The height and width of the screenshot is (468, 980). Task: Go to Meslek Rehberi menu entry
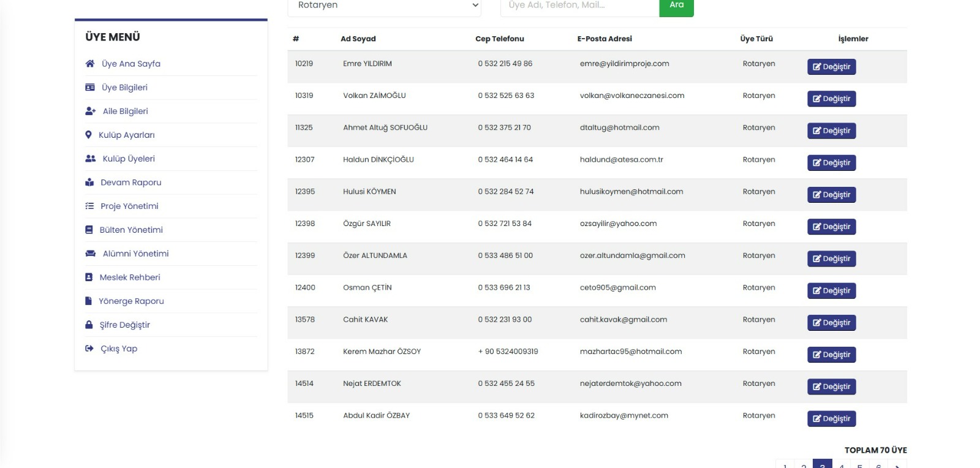(130, 277)
